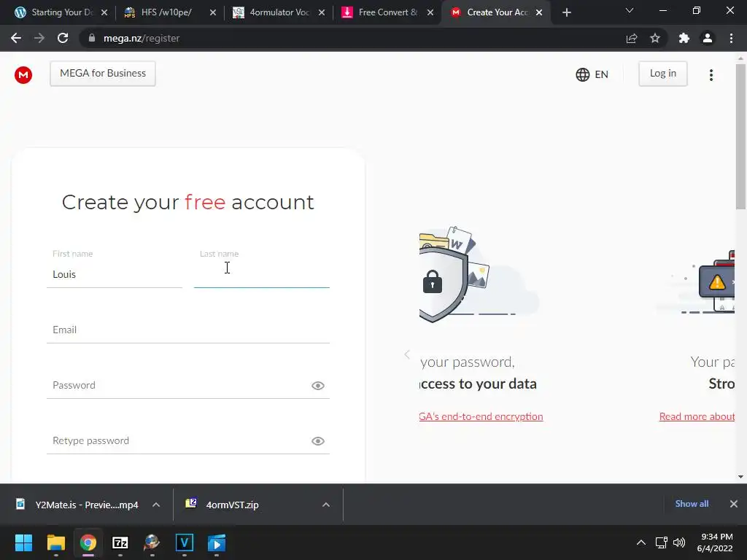Open the clock showing 9:34 PM
Viewport: 747px width, 560px height.
pyautogui.click(x=715, y=542)
